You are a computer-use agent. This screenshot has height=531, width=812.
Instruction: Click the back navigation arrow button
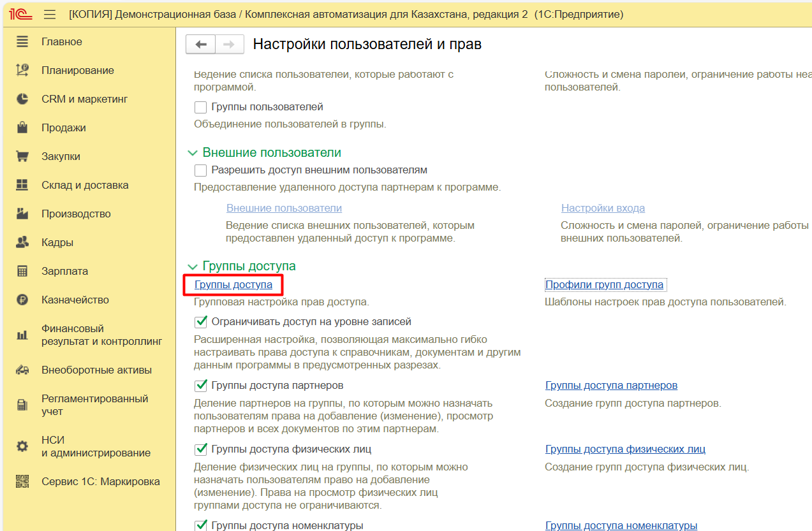pyautogui.click(x=201, y=44)
